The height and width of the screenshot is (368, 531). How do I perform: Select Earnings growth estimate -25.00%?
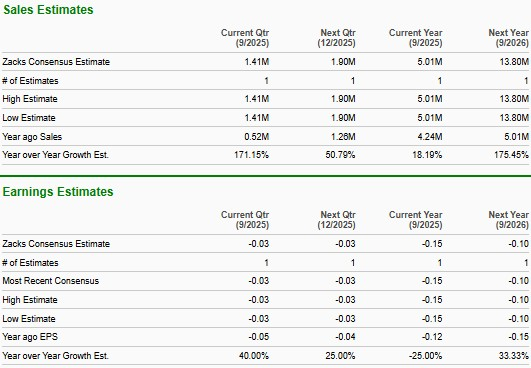pos(426,356)
